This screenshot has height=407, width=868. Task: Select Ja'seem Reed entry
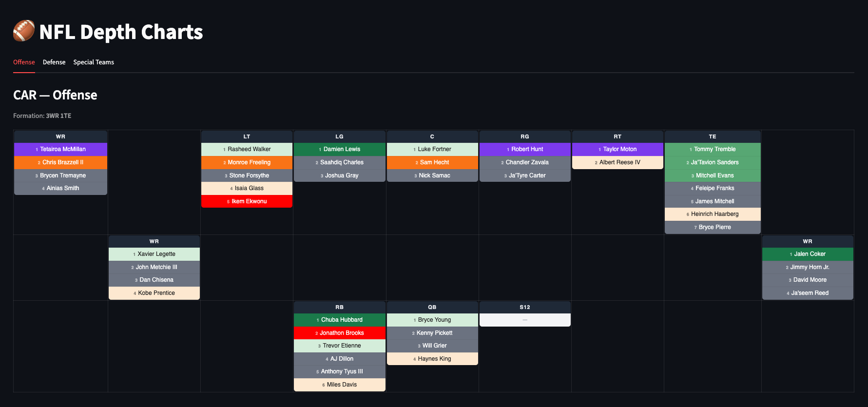(x=808, y=293)
